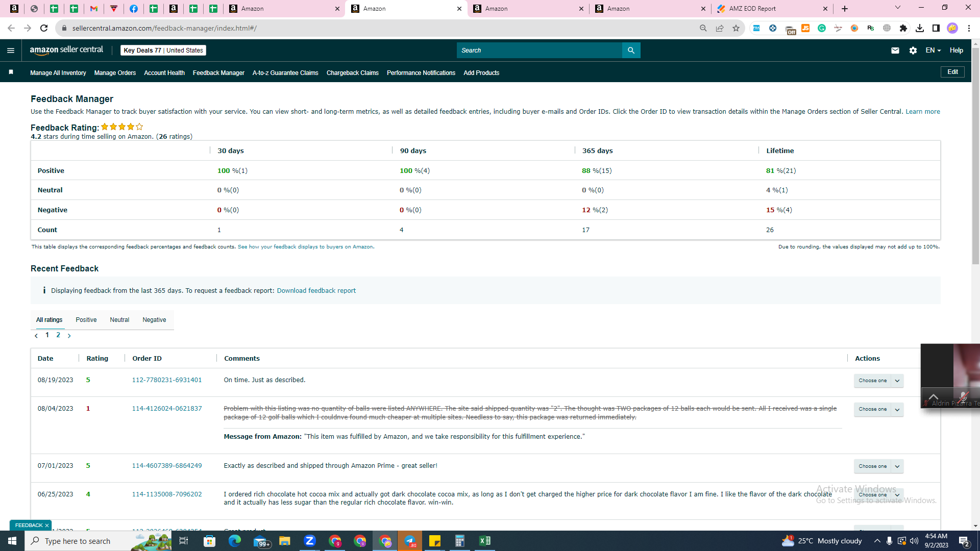
Task: Click the magnifier search button
Action: (631, 51)
